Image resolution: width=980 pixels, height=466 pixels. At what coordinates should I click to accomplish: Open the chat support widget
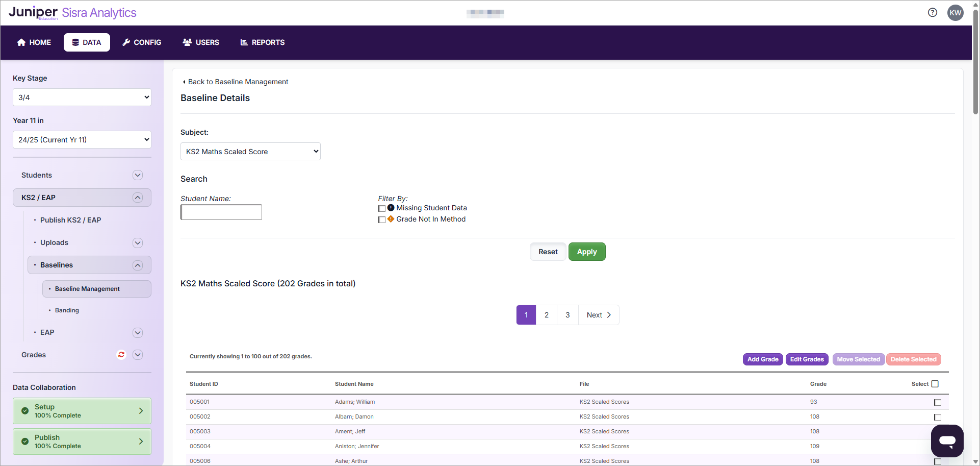coord(947,440)
